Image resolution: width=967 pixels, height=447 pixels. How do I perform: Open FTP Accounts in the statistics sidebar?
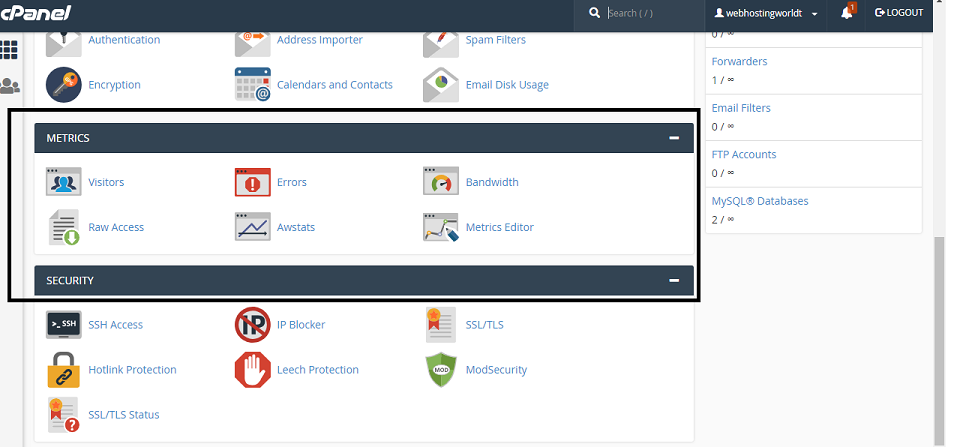pos(744,154)
